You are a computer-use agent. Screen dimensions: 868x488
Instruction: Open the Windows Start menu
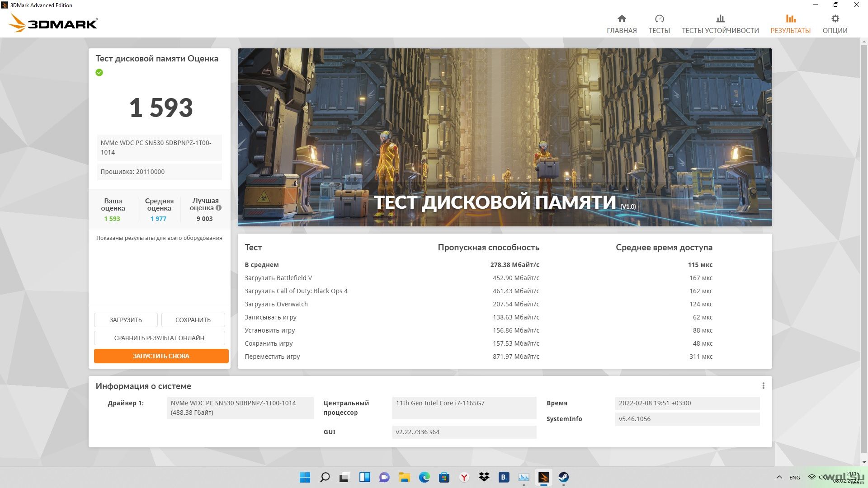click(x=305, y=477)
